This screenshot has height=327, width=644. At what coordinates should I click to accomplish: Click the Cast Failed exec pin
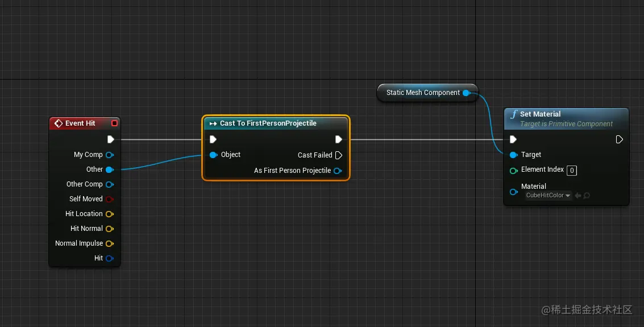pos(338,155)
